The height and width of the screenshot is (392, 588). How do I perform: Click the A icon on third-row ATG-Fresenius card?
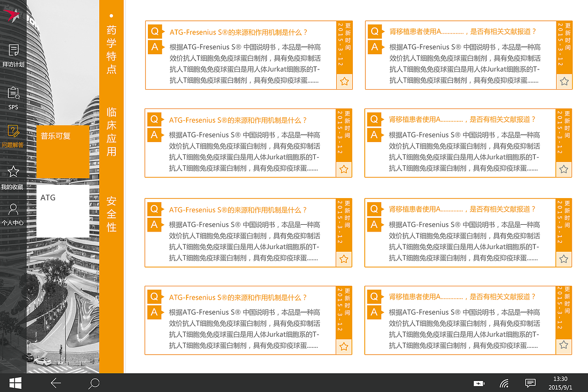[155, 225]
